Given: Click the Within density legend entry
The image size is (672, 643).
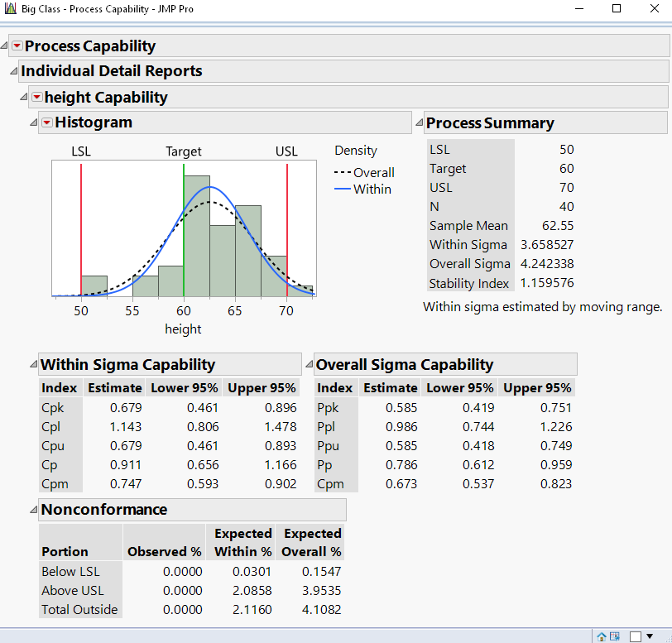Looking at the screenshot, I should tap(362, 189).
